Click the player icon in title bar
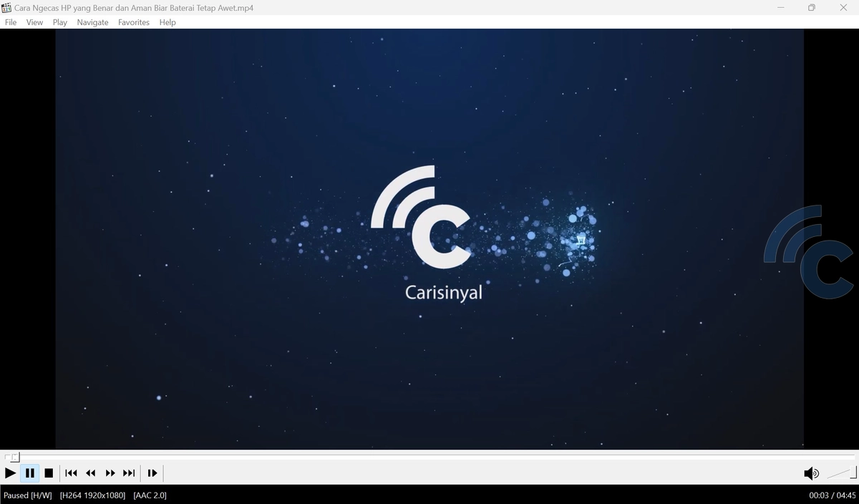Viewport: 859px width, 504px height. [x=6, y=7]
